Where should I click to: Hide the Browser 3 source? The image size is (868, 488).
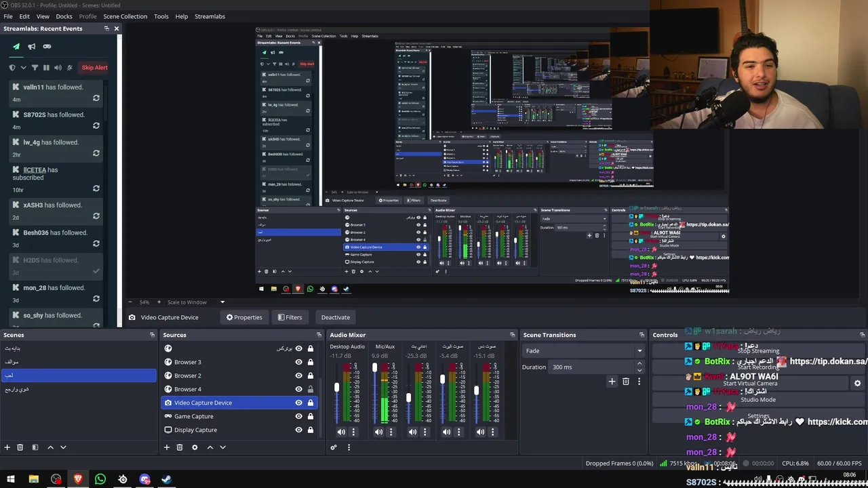pyautogui.click(x=298, y=362)
